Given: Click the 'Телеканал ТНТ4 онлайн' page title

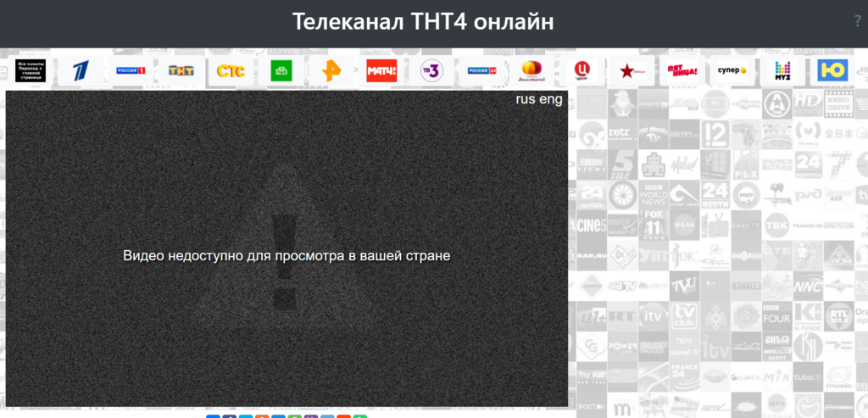Looking at the screenshot, I should (423, 22).
